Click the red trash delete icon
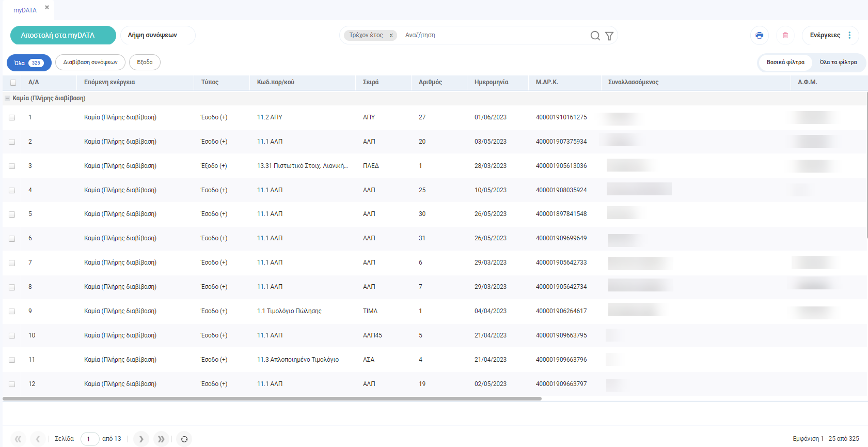The height and width of the screenshot is (447, 868). click(785, 35)
